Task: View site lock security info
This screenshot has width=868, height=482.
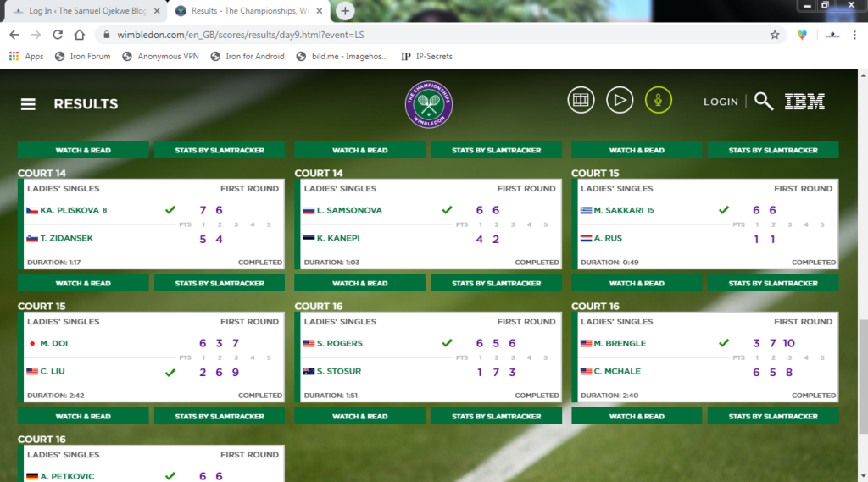Action: (x=106, y=35)
